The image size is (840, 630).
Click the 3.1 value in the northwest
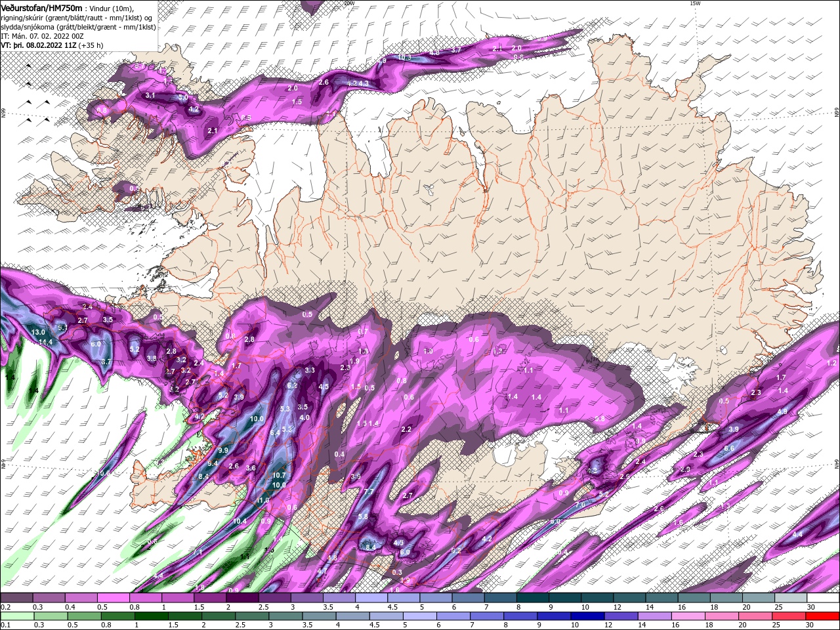pos(150,95)
